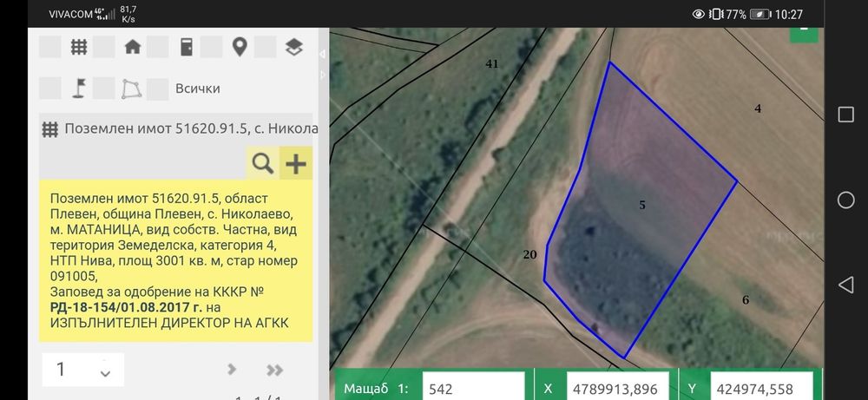Add parcel using the plus icon
The width and height of the screenshot is (868, 400).
click(x=296, y=164)
